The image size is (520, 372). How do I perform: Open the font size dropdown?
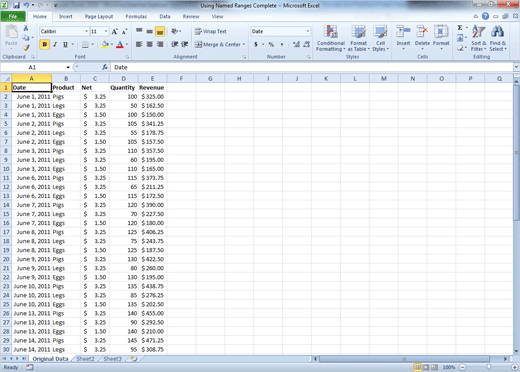pyautogui.click(x=106, y=31)
